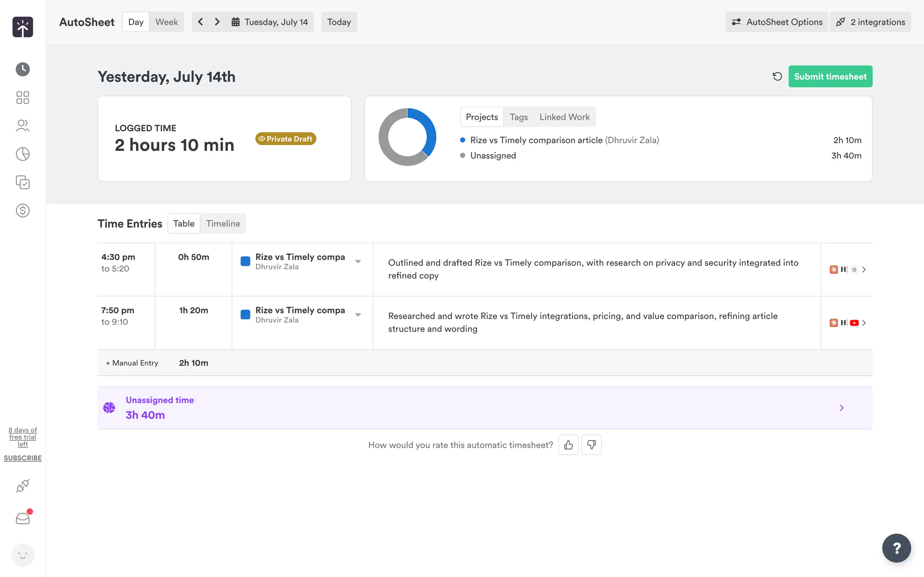Click the 1h 20m duration cell
This screenshot has height=577, width=924.
coord(193,323)
